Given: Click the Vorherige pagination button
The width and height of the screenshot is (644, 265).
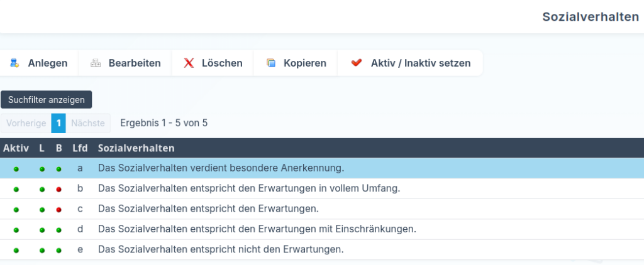Looking at the screenshot, I should point(26,123).
